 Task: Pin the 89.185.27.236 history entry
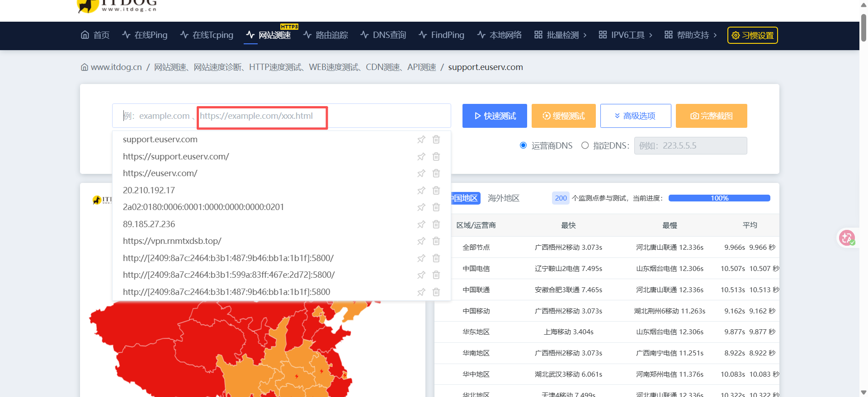coord(421,224)
